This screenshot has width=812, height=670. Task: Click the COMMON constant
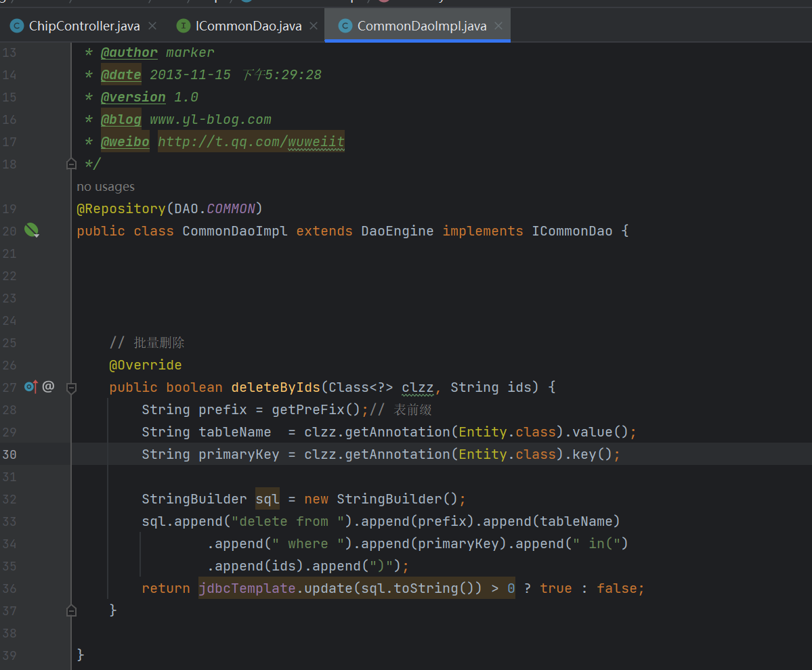point(231,209)
